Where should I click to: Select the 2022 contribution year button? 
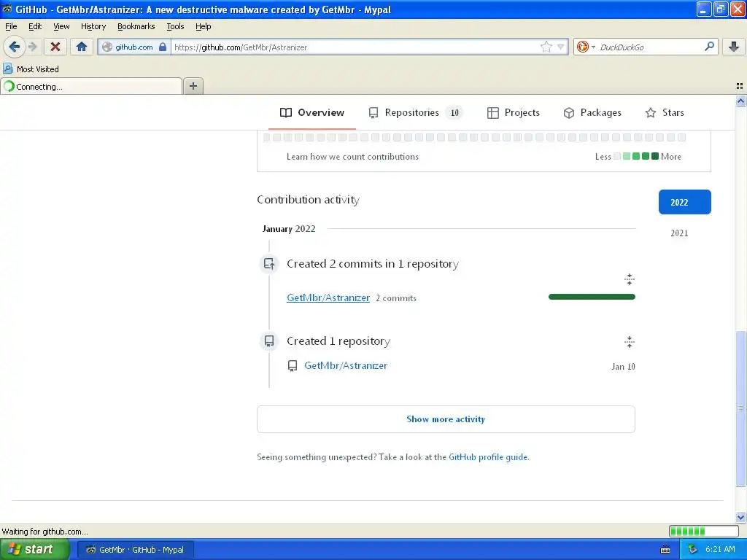(x=684, y=202)
